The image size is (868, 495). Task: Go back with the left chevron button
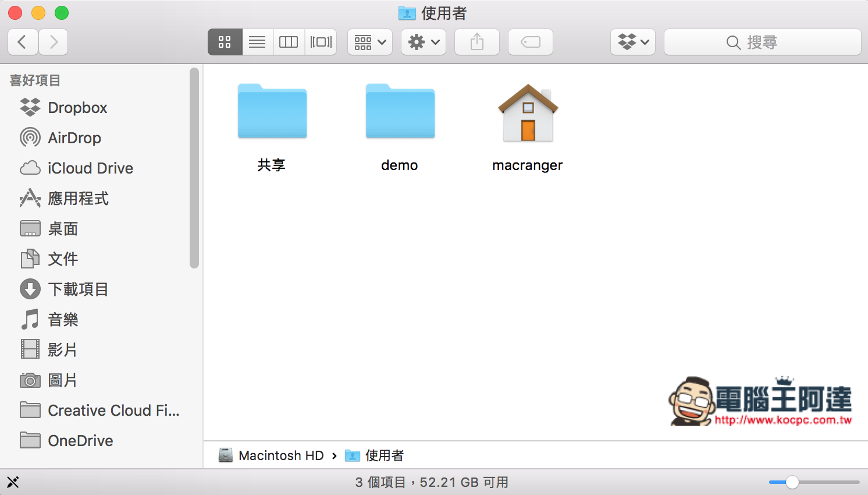pos(23,42)
